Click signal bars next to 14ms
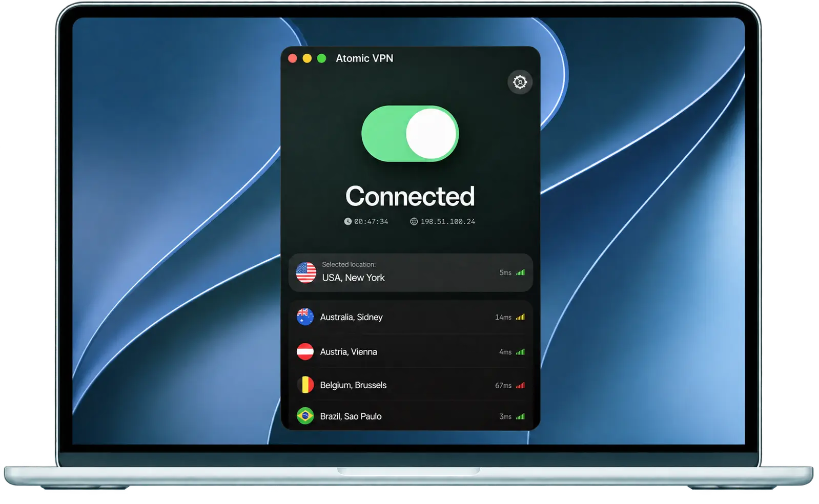 click(520, 317)
